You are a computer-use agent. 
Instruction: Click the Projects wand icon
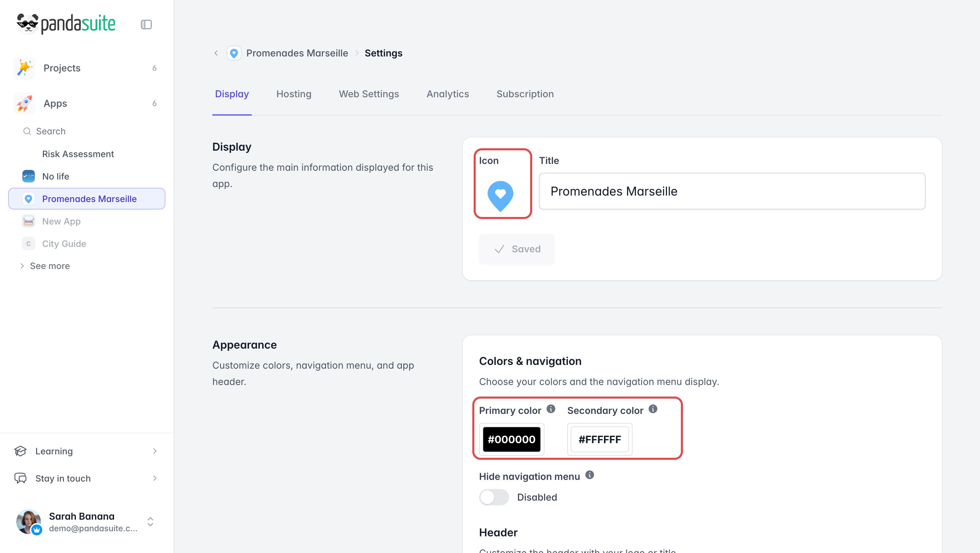tap(24, 68)
